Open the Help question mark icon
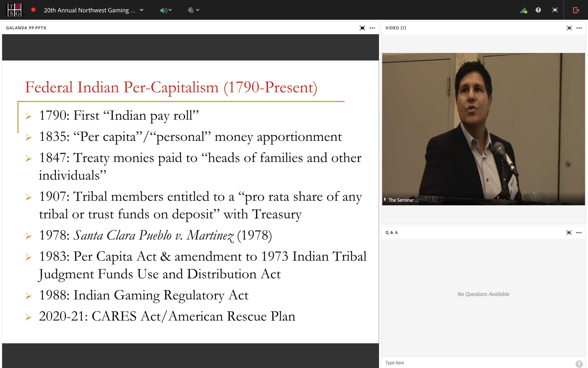The image size is (588, 368). tap(538, 10)
